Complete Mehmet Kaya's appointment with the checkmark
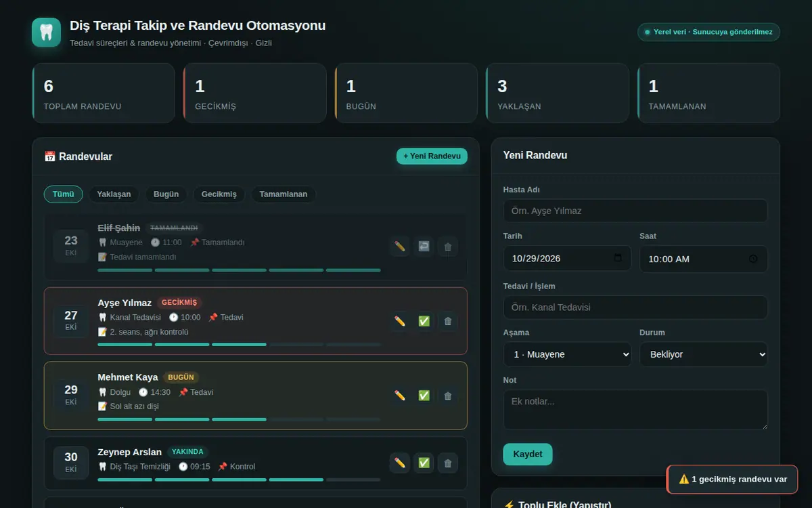 pyautogui.click(x=424, y=396)
